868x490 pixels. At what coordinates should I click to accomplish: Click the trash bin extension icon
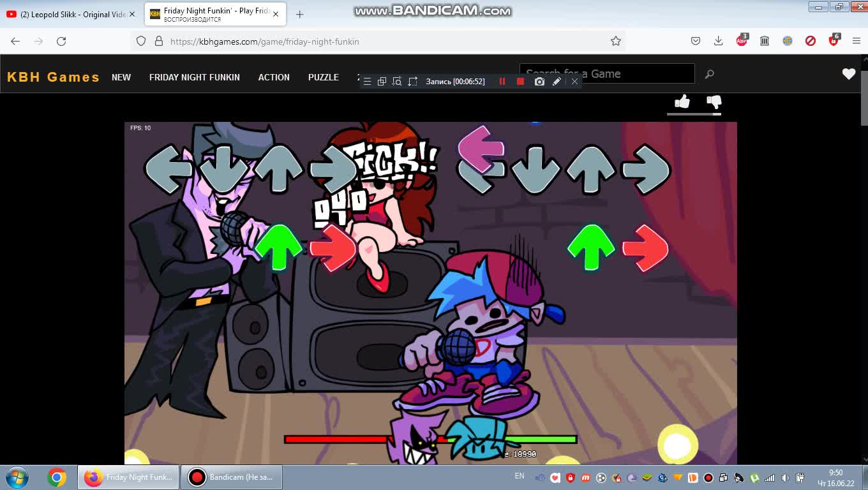765,41
